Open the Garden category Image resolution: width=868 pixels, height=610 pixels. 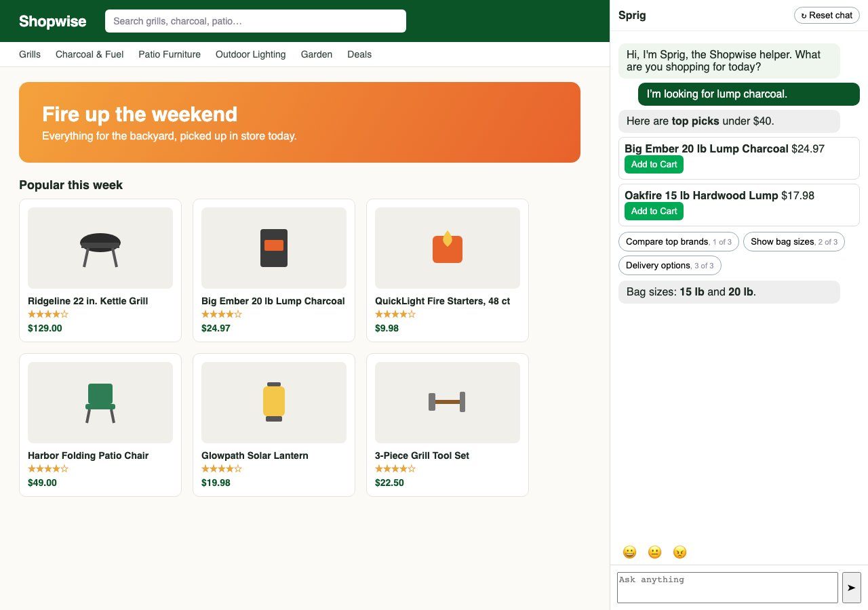317,54
